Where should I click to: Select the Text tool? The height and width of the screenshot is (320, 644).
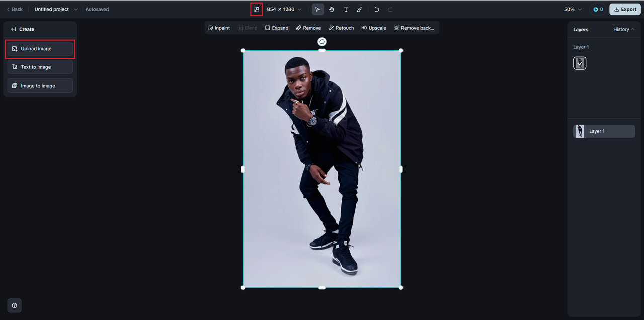tap(346, 9)
